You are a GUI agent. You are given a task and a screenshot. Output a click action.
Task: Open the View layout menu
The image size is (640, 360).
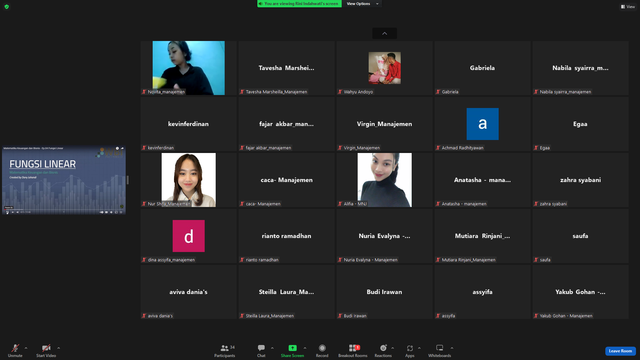point(628,7)
